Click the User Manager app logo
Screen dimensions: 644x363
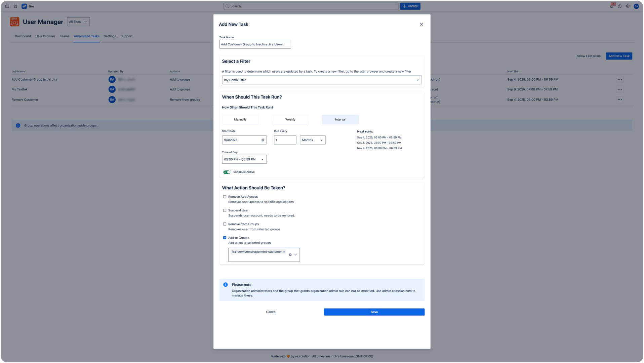pos(14,22)
